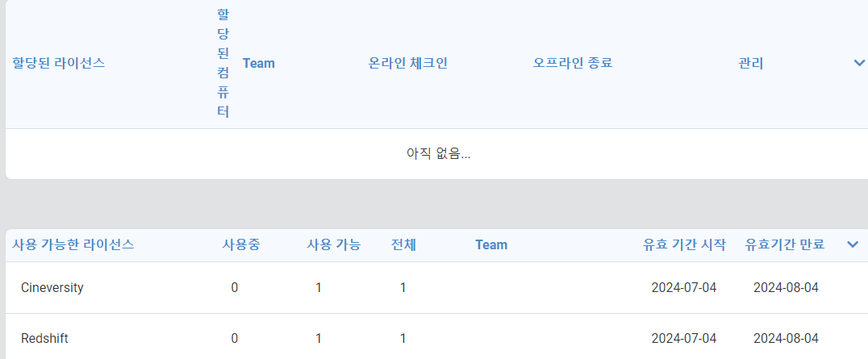
Task: Click Redshift start date 2024-07-04
Action: [x=683, y=338]
